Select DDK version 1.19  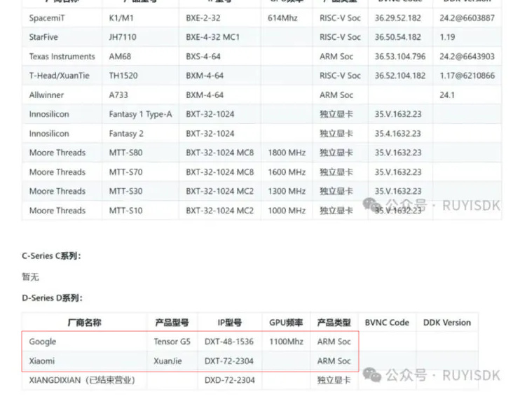[447, 37]
